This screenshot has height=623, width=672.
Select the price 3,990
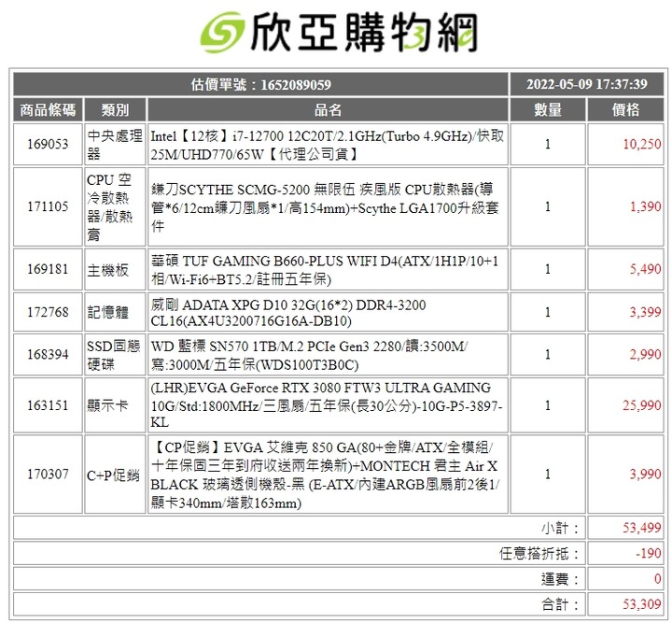pyautogui.click(x=645, y=474)
